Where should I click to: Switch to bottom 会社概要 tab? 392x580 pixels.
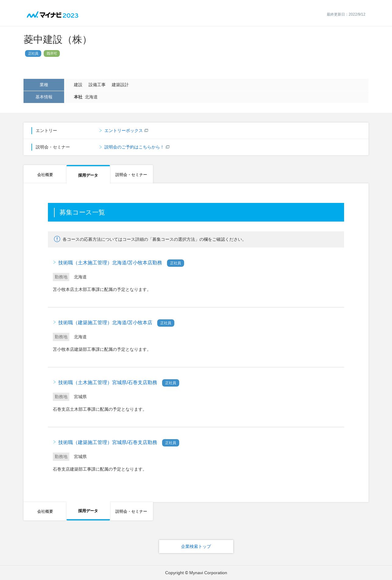(x=45, y=511)
